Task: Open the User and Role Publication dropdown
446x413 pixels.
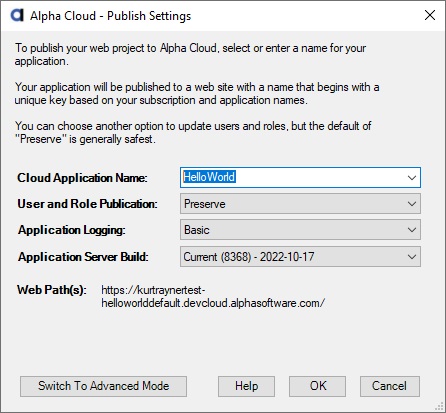Action: tap(300, 204)
